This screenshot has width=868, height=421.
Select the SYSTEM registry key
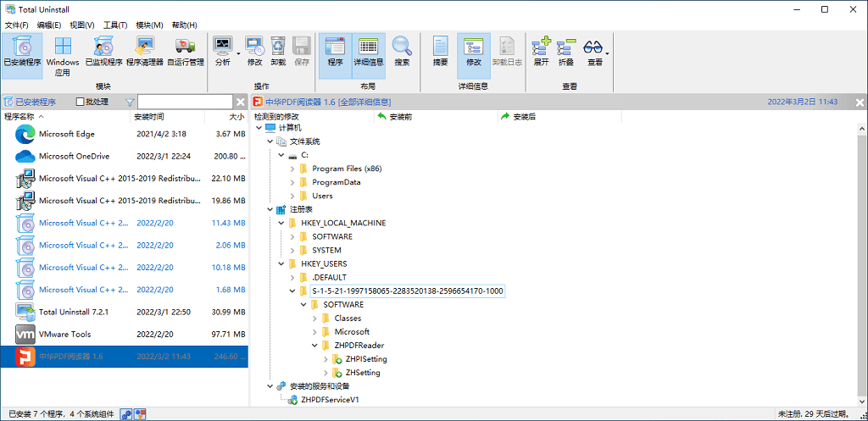(326, 250)
